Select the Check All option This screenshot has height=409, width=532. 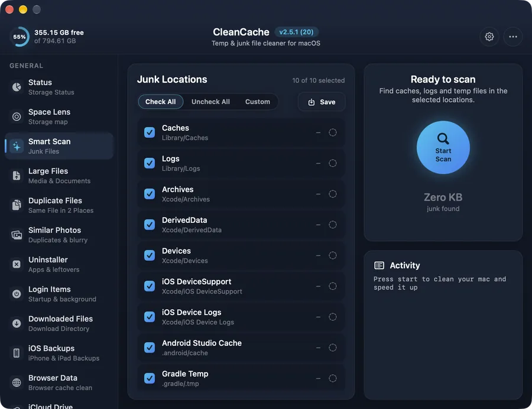(x=160, y=102)
